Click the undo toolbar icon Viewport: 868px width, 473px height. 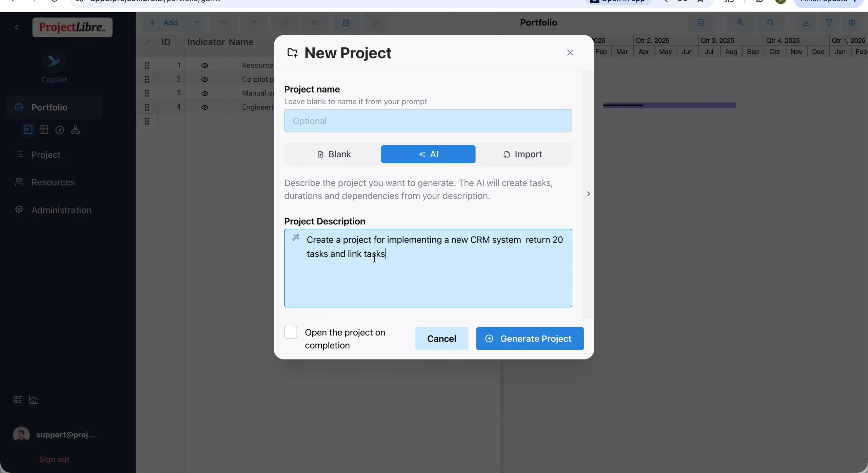coord(224,22)
